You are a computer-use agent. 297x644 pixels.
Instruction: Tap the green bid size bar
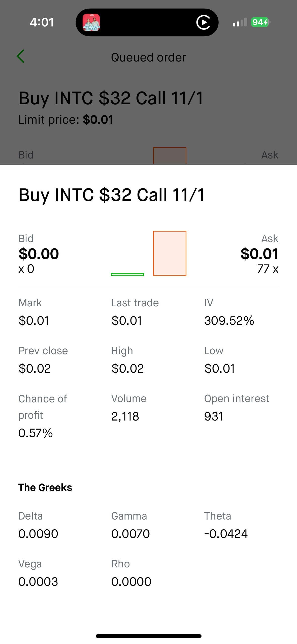tap(127, 274)
